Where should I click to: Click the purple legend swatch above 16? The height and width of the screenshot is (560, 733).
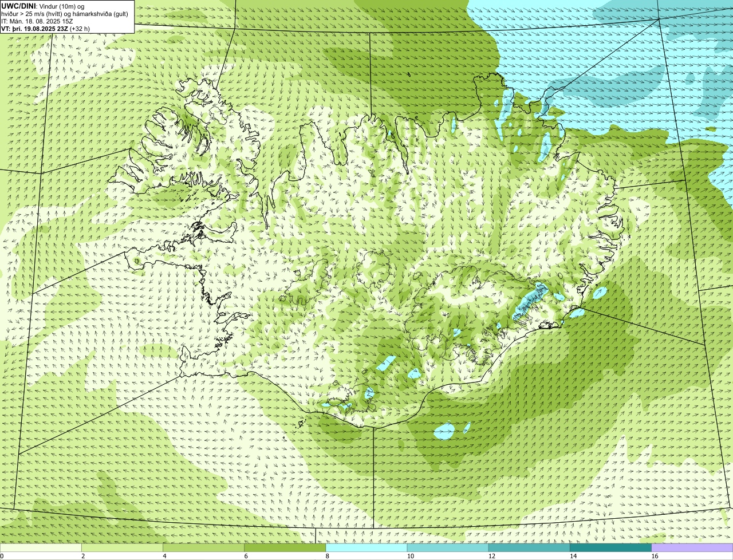tap(692, 547)
